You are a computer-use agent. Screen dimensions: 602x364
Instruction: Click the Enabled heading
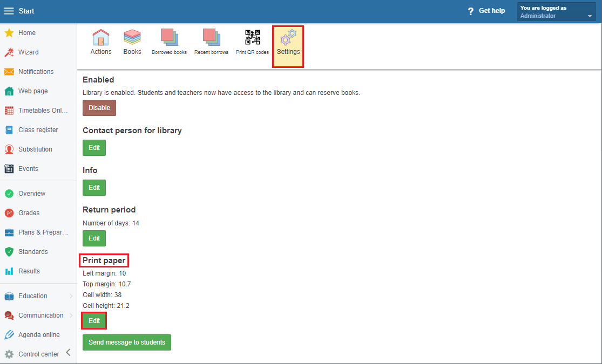[98, 80]
